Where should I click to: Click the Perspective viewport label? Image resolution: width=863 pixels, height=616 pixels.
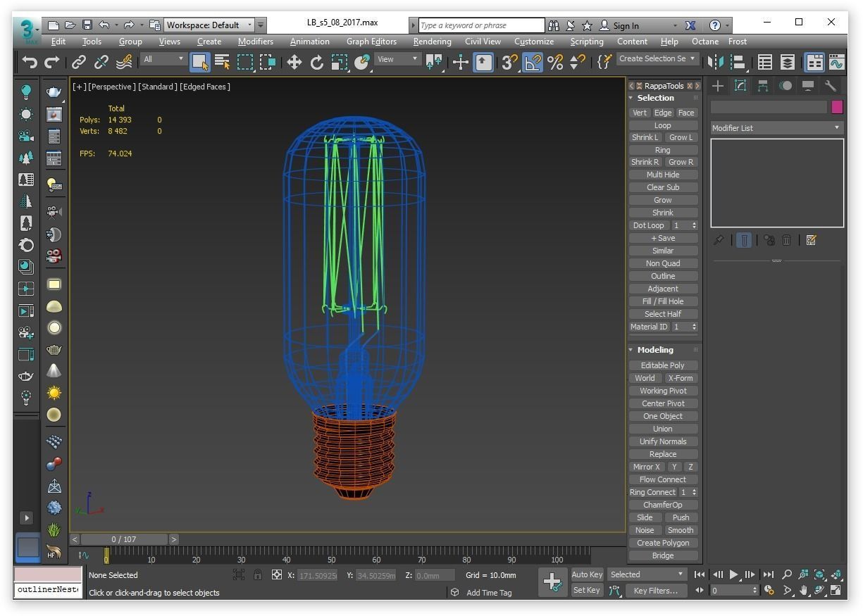pyautogui.click(x=111, y=87)
